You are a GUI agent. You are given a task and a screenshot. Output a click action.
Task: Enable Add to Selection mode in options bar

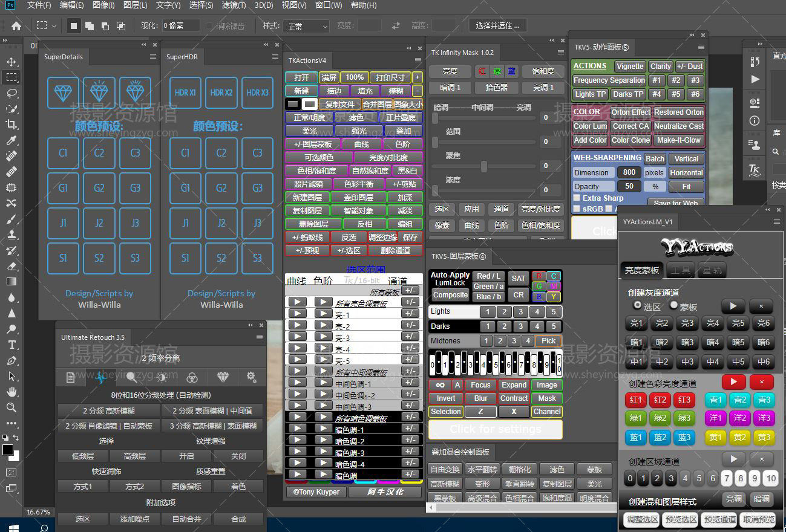[90, 26]
